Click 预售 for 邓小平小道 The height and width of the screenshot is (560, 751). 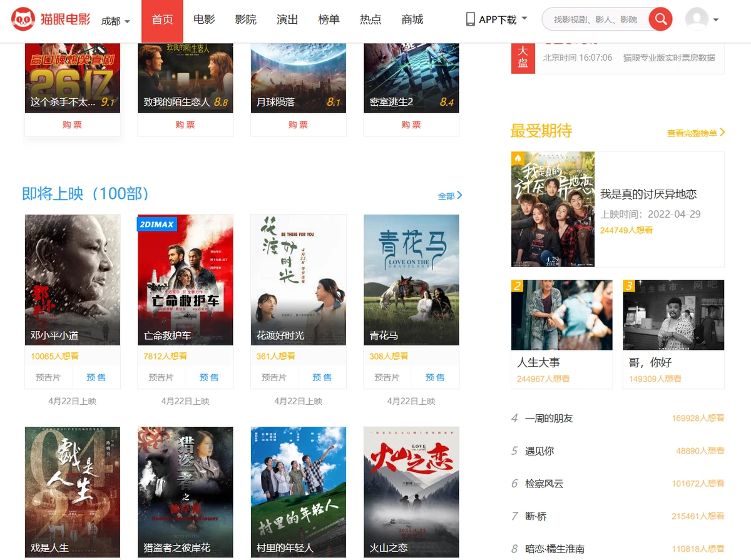pos(96,377)
